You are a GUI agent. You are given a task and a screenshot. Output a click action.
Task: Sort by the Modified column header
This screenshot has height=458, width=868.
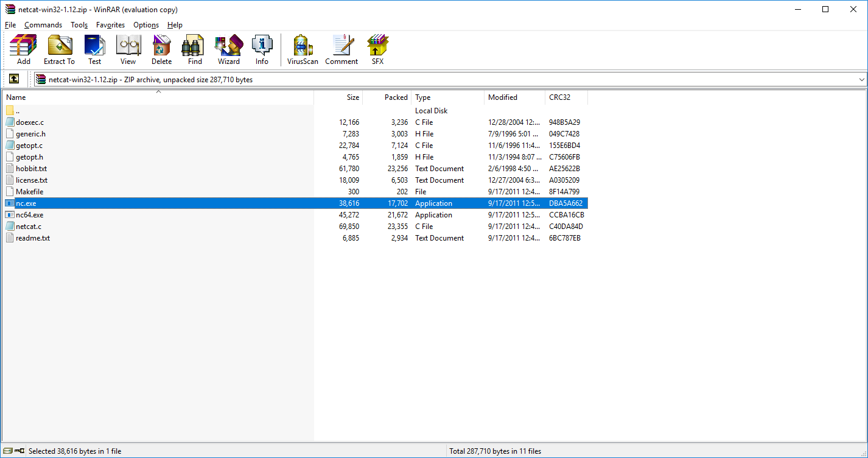click(515, 97)
